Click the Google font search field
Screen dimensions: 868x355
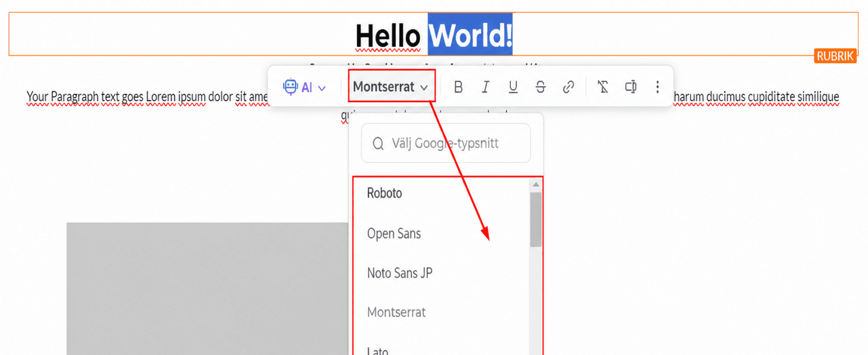pyautogui.click(x=446, y=143)
